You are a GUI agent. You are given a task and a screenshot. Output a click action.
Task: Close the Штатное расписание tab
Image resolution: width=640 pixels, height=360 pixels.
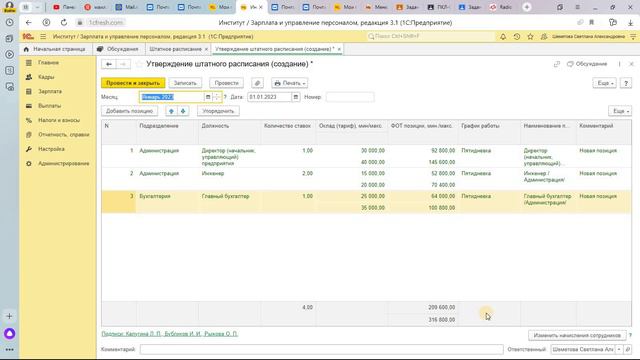[x=206, y=49]
